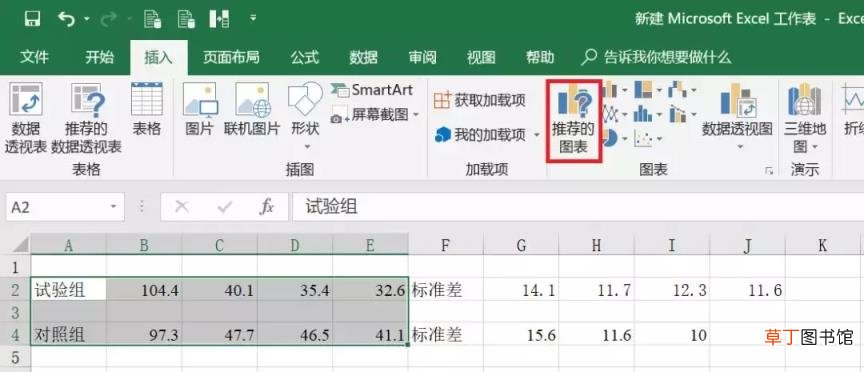Save the workbook with the floppy icon
The image size is (864, 372).
point(33,20)
